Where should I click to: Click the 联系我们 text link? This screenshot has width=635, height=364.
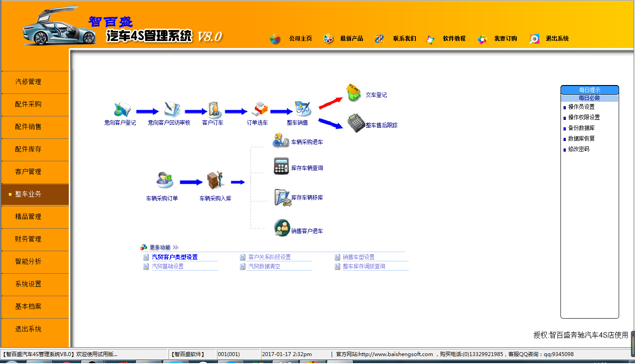point(405,39)
